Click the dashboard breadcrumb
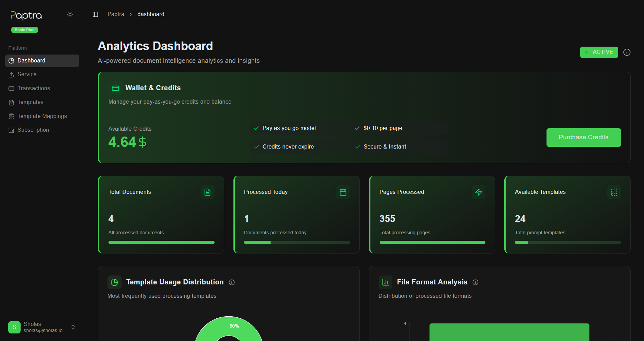This screenshot has height=341, width=644. 151,14
